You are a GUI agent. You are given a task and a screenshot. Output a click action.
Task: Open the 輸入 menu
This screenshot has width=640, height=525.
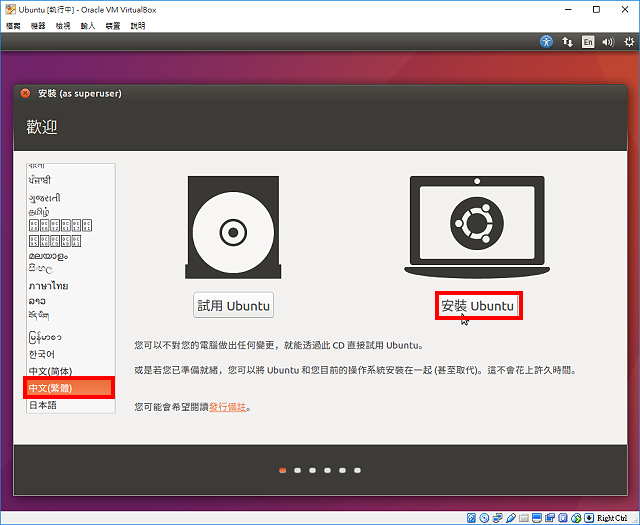coord(88,26)
